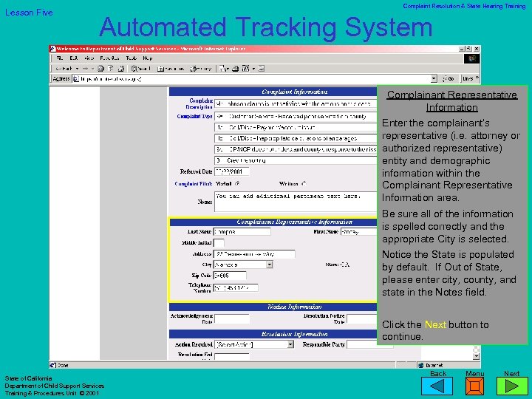Click the yellow "Next" word in instructions
Image resolution: width=532 pixels, height=399 pixels.
click(x=435, y=324)
